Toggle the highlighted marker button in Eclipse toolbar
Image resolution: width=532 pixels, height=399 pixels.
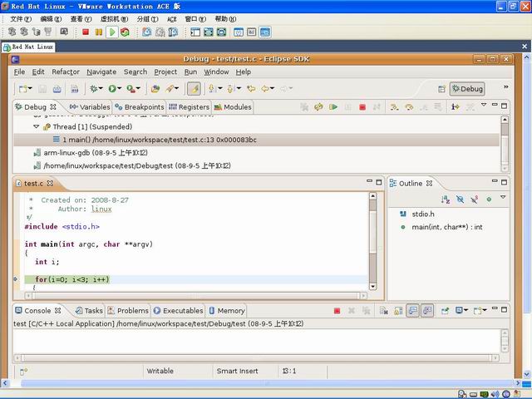(x=194, y=89)
